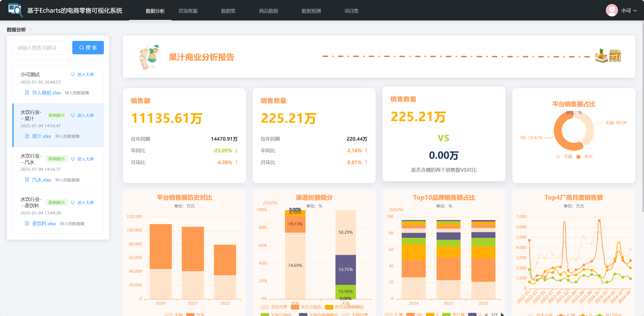Image resolution: width=644 pixels, height=316 pixels.
Task: Click the file icon beside 导入模板.xlsx
Action: pos(27,92)
